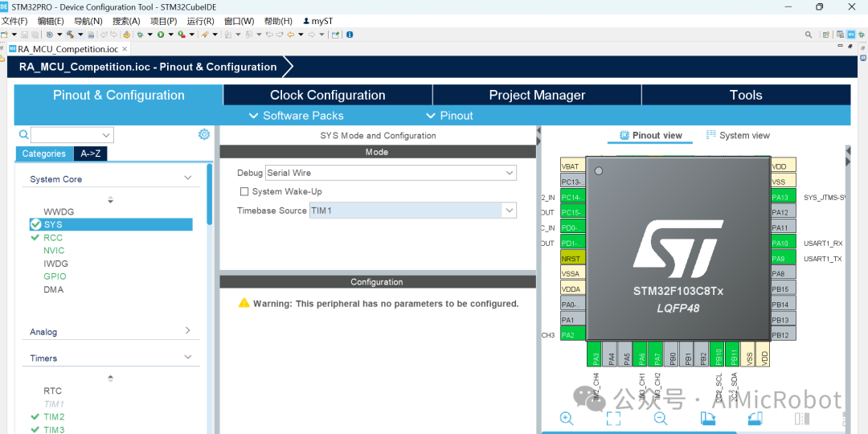Zoom out of the chip pinout
This screenshot has width=868, height=434.
click(x=661, y=418)
